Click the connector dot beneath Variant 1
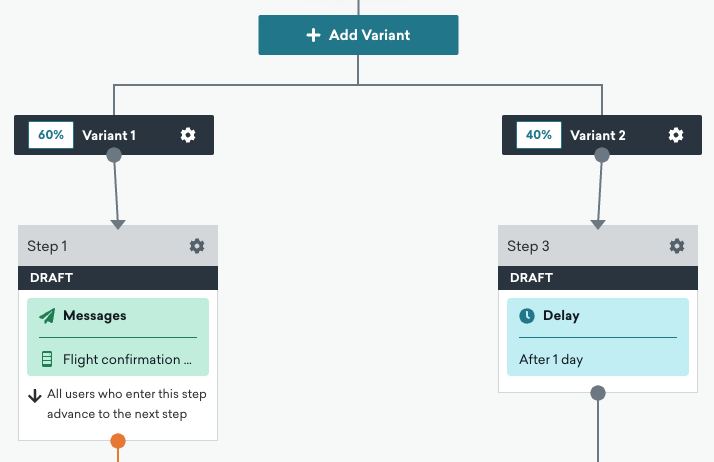The height and width of the screenshot is (462, 714). pyautogui.click(x=114, y=155)
